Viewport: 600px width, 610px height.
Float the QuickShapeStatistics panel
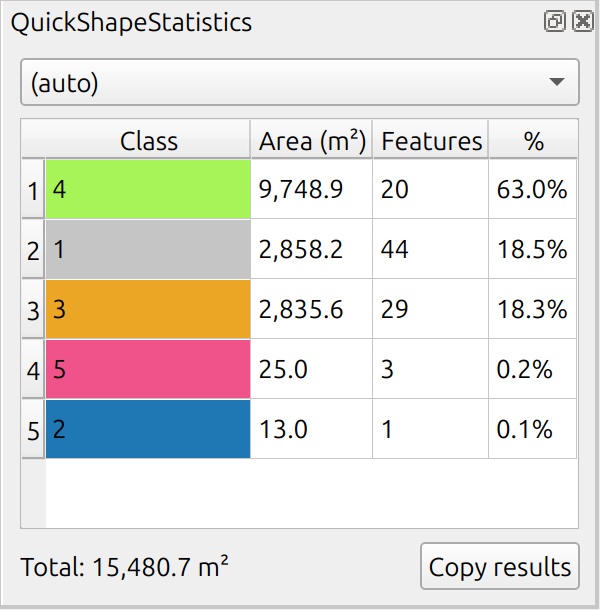tap(554, 21)
